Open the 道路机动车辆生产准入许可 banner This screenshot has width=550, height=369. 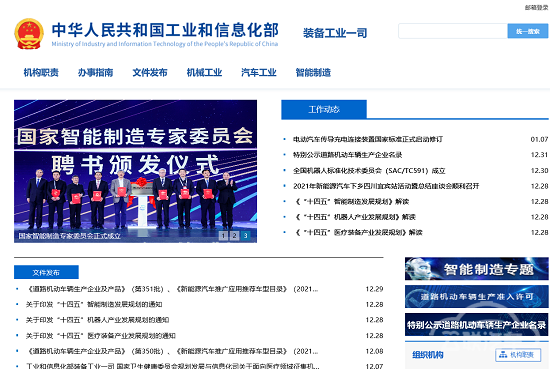click(476, 297)
